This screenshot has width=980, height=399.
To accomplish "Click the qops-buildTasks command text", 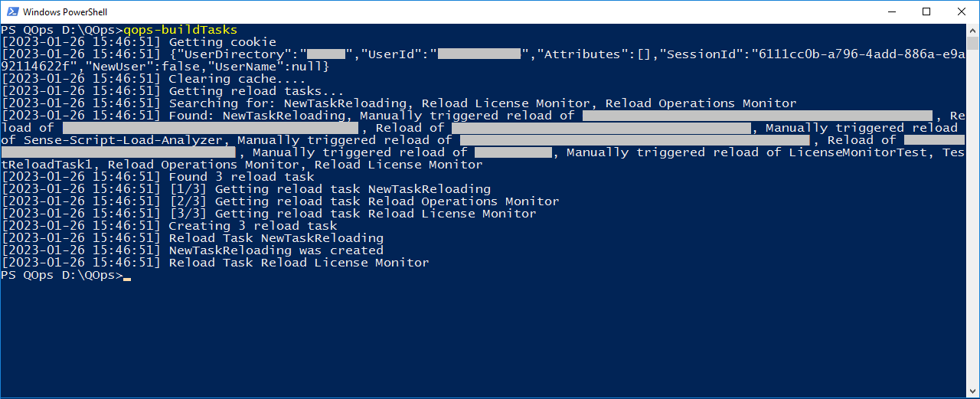I will pyautogui.click(x=180, y=30).
